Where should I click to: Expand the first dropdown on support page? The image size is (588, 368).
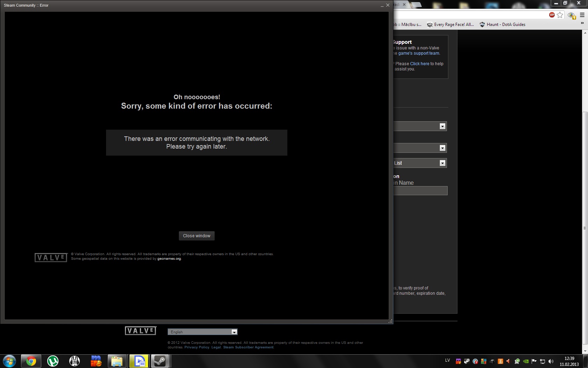442,126
